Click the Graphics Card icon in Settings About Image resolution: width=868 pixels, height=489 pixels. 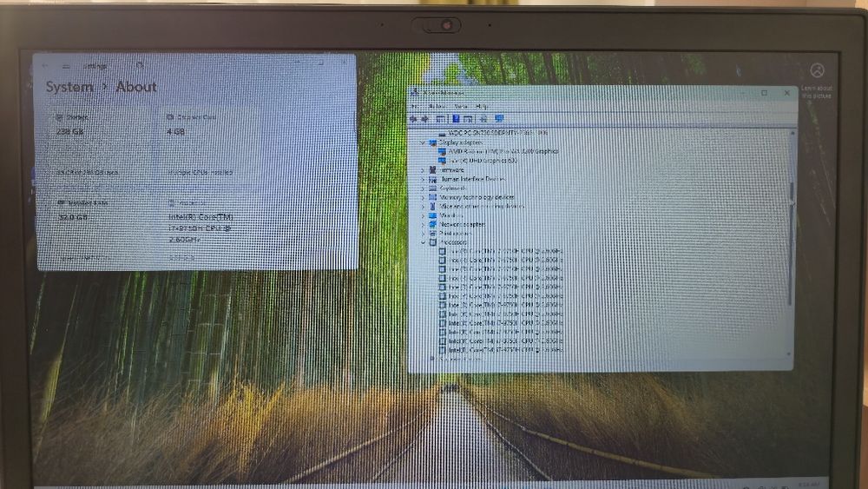coord(170,117)
